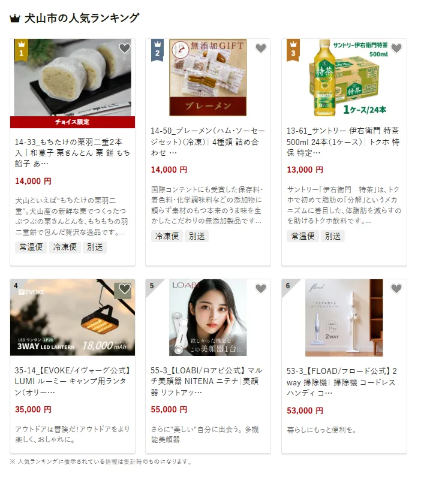Open the 無添加GIFT ブレーメン product image
The width and height of the screenshot is (448, 483).
(208, 78)
